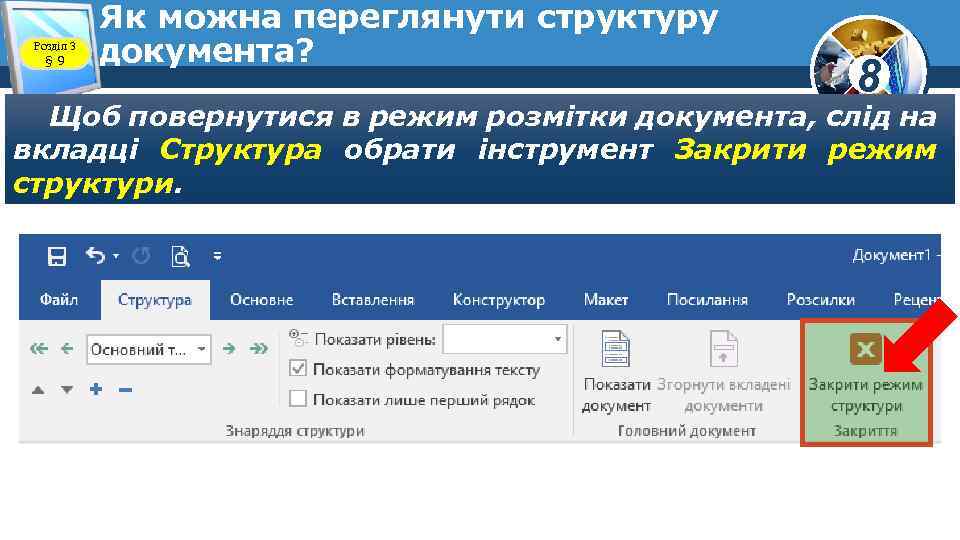
Task: Enable Показати лише перший рядок checkbox
Action: (x=298, y=399)
